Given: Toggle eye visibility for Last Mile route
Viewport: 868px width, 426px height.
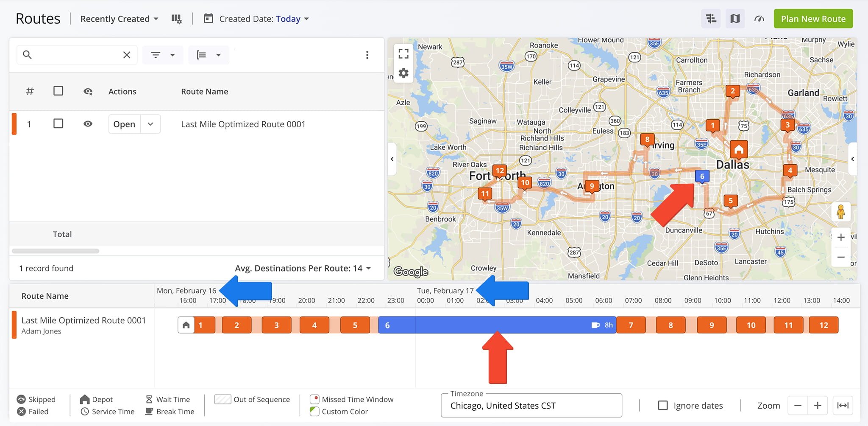Looking at the screenshot, I should click(x=88, y=124).
